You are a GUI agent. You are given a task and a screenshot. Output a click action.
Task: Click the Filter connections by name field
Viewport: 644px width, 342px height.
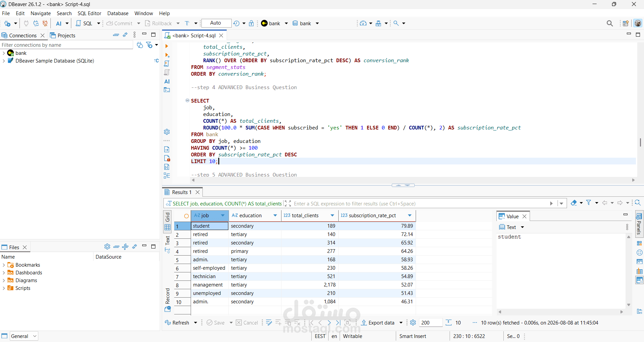(67, 45)
